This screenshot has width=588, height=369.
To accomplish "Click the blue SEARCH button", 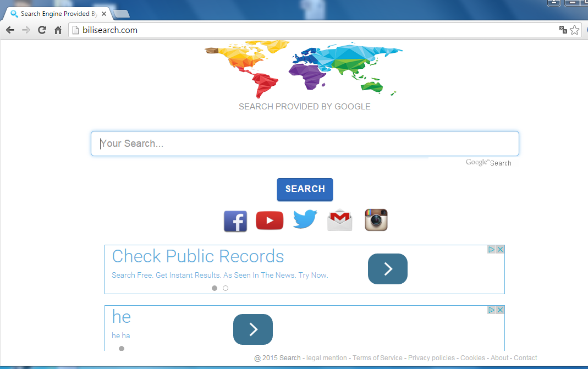I will coord(305,189).
